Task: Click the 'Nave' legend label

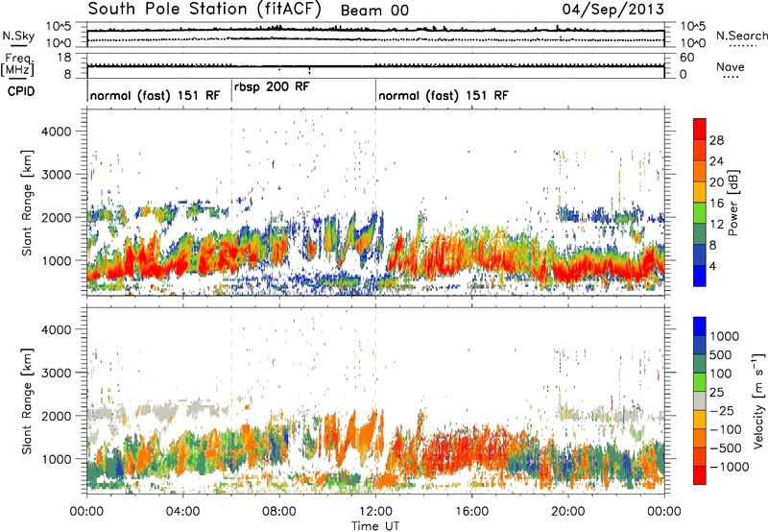Action: pyautogui.click(x=731, y=67)
